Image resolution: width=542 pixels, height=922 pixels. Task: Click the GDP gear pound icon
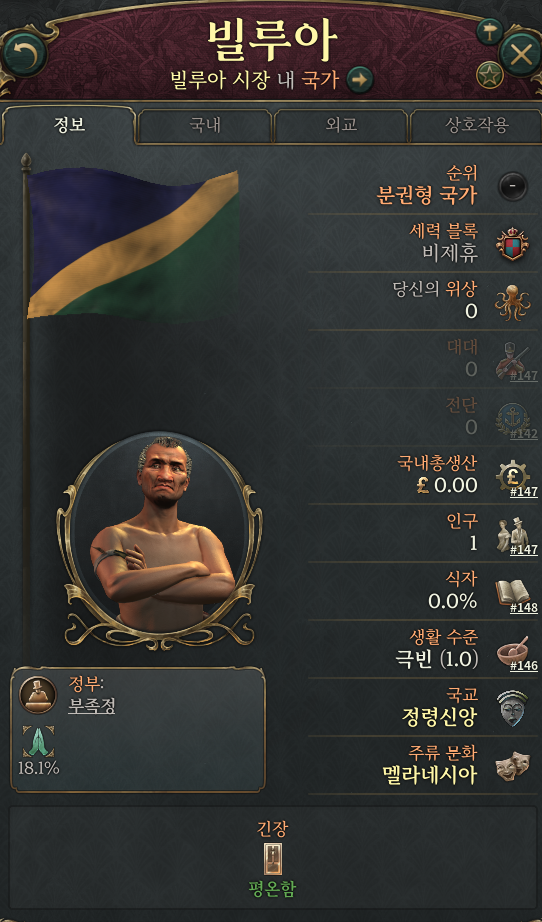(x=513, y=476)
